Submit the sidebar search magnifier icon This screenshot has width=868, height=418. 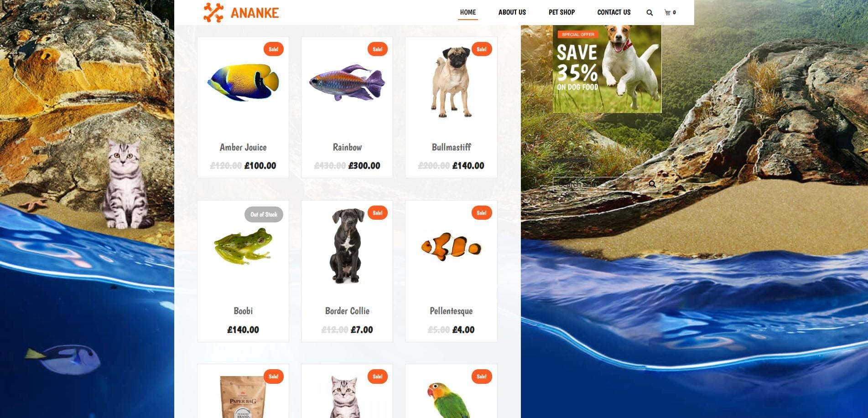pos(652,184)
